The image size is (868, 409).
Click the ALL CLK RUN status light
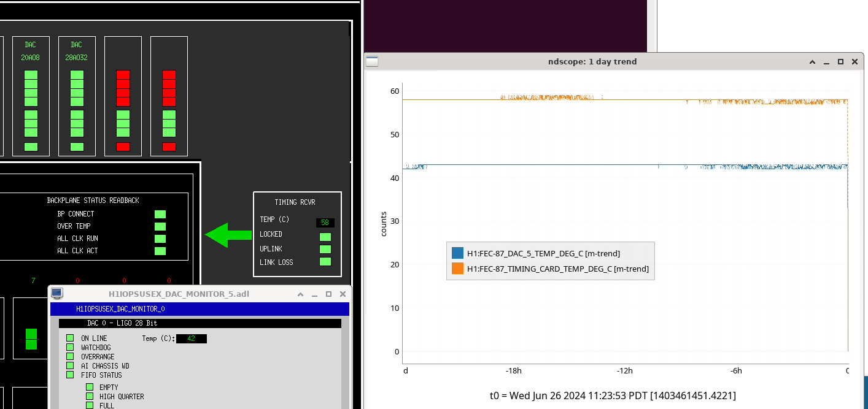tap(160, 239)
